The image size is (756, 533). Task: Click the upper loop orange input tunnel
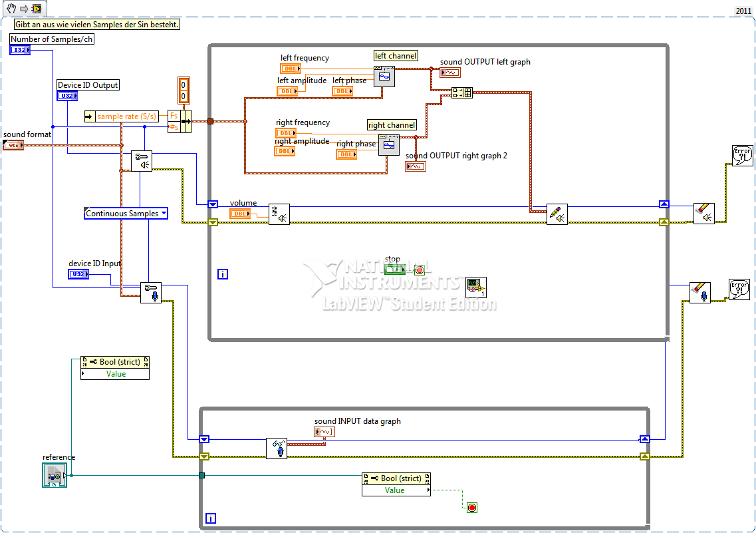[x=210, y=122]
